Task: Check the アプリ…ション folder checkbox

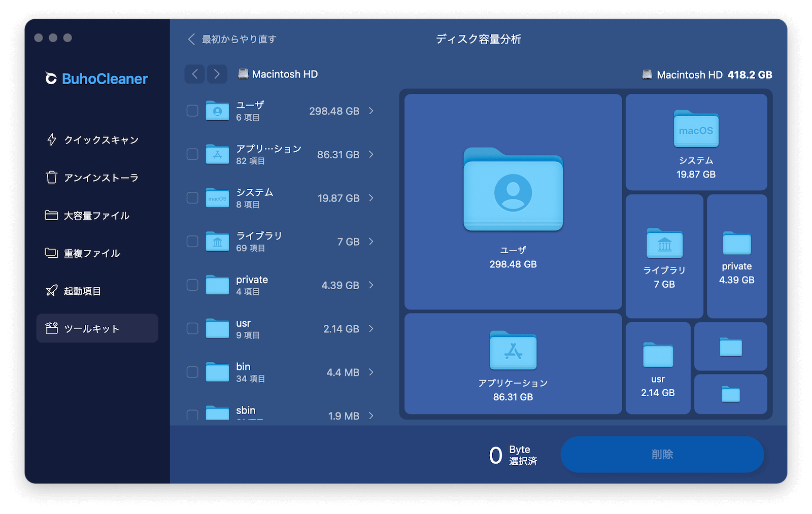Action: tap(192, 154)
